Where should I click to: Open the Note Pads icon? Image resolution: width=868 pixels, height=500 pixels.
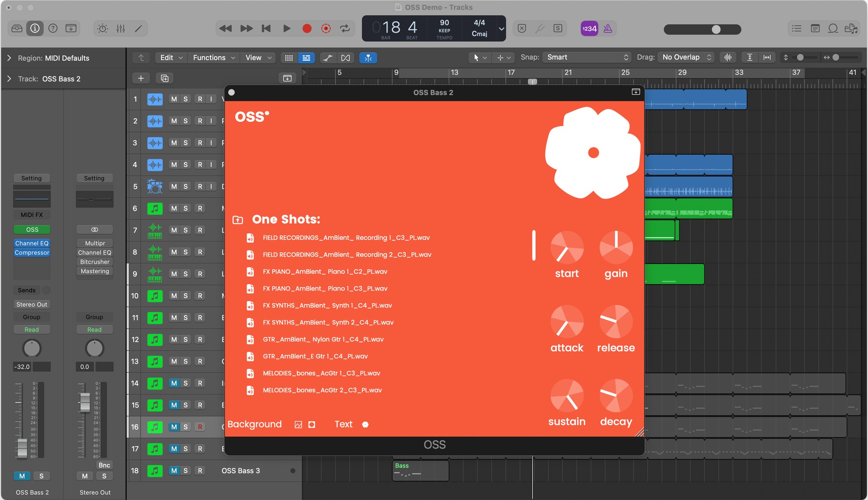[x=815, y=29]
